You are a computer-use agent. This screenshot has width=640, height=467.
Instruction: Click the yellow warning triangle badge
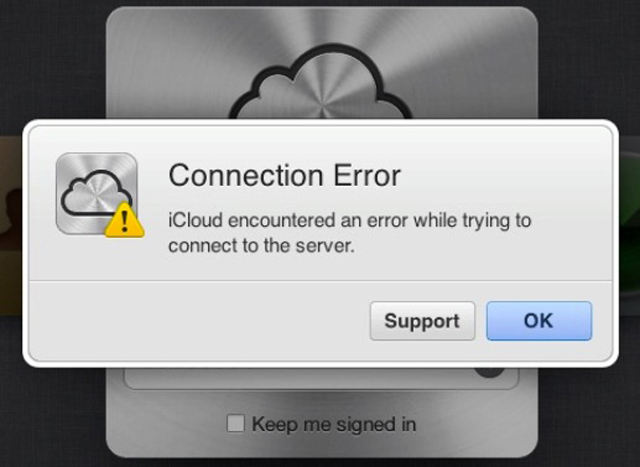(x=124, y=220)
